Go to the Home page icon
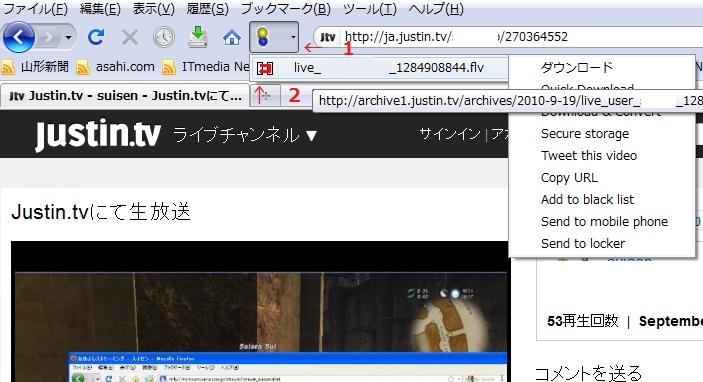Image resolution: width=703 pixels, height=382 pixels. (232, 38)
